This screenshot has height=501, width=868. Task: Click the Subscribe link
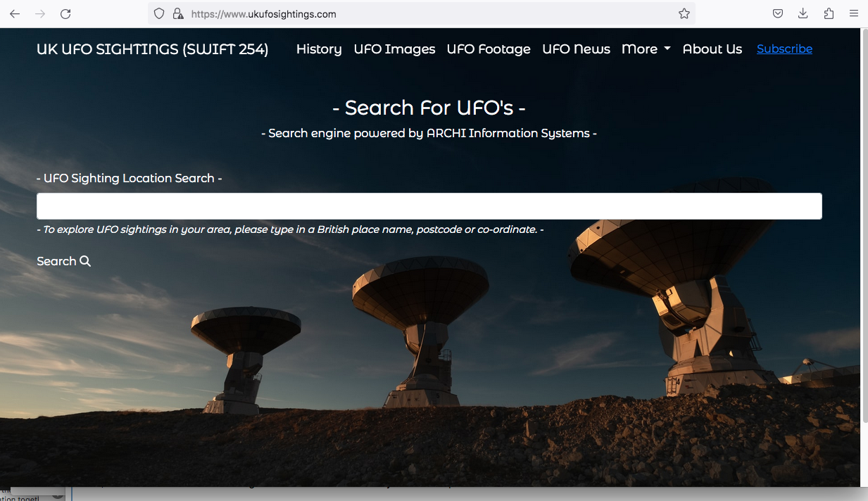(x=784, y=49)
